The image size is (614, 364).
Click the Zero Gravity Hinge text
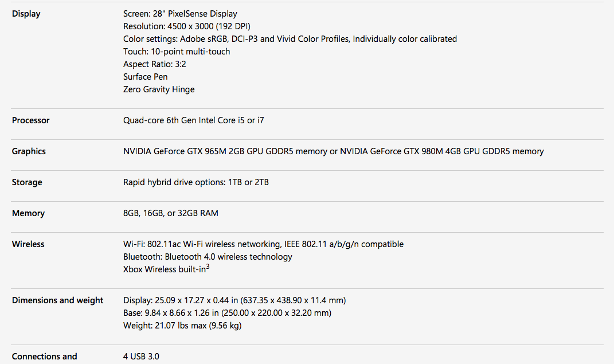pos(159,89)
